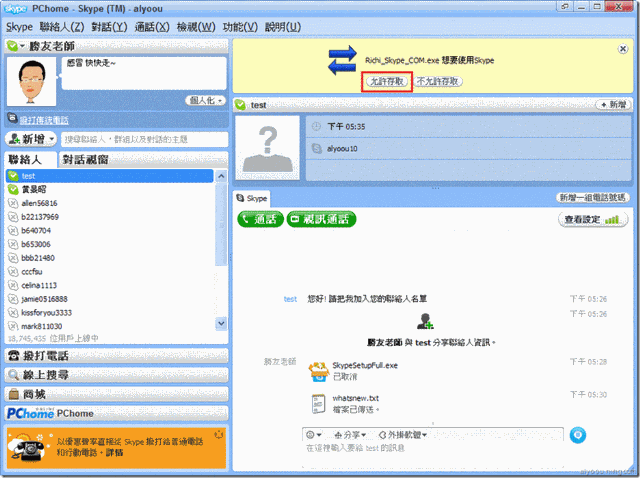Edit the mood message text box

(144, 73)
